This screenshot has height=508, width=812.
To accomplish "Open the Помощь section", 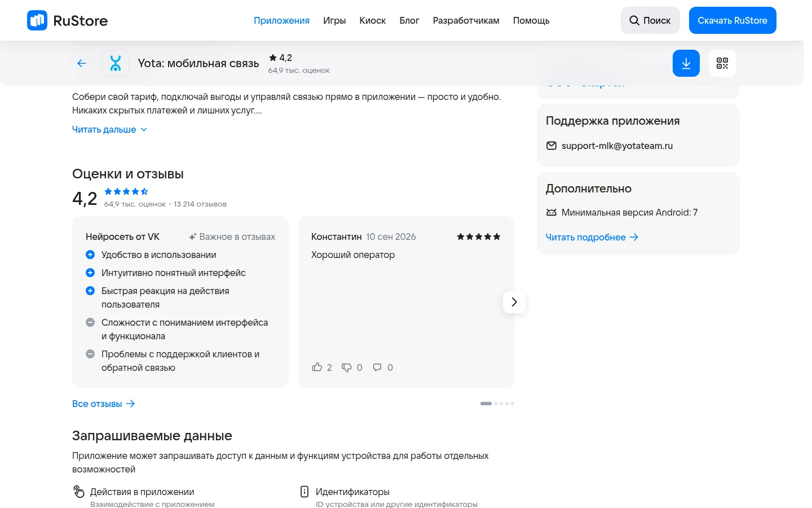I will tap(531, 20).
